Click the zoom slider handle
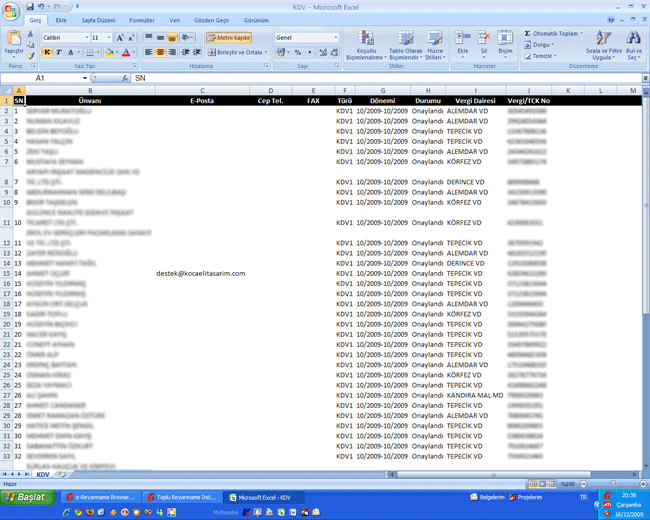 (613, 484)
